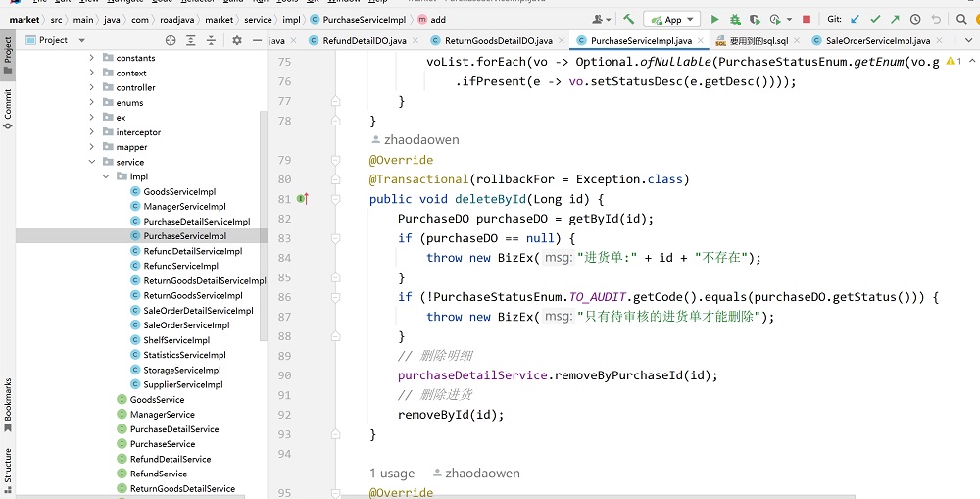
Task: Show Git history clock icon
Action: [x=915, y=20]
